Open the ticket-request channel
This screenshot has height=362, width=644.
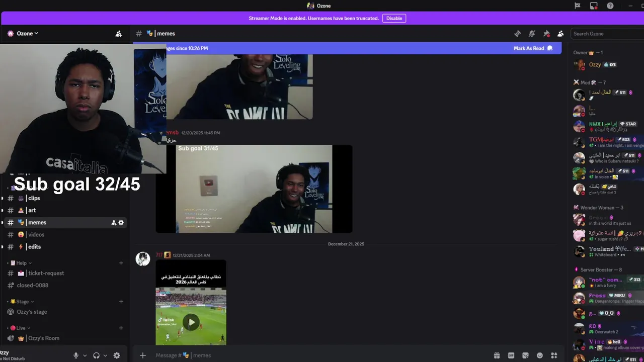[x=65, y=273]
